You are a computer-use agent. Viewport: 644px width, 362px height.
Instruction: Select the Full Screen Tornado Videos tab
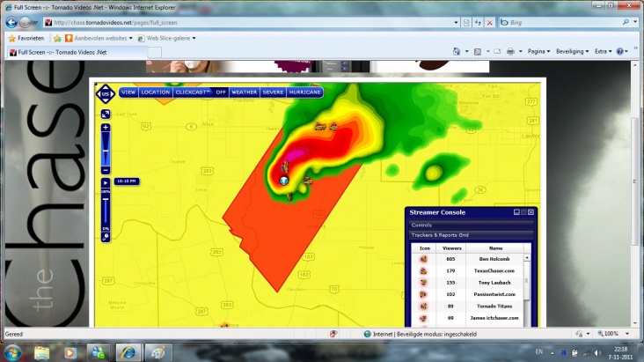tap(77, 52)
